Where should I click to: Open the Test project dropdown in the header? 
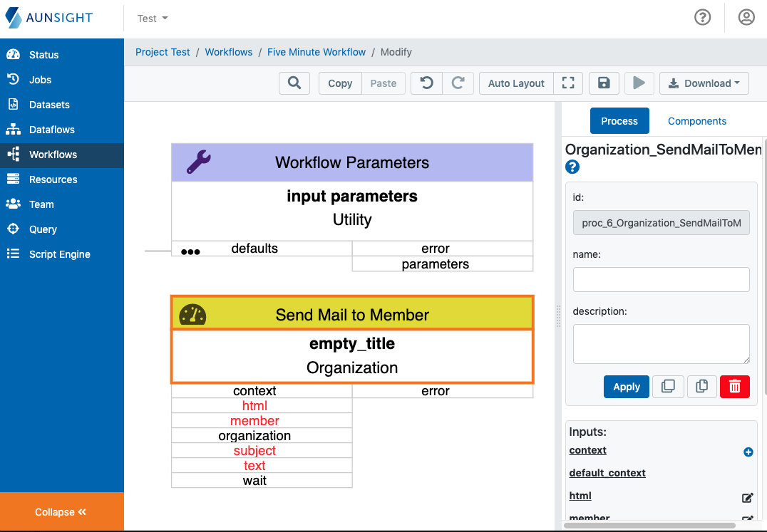[151, 19]
